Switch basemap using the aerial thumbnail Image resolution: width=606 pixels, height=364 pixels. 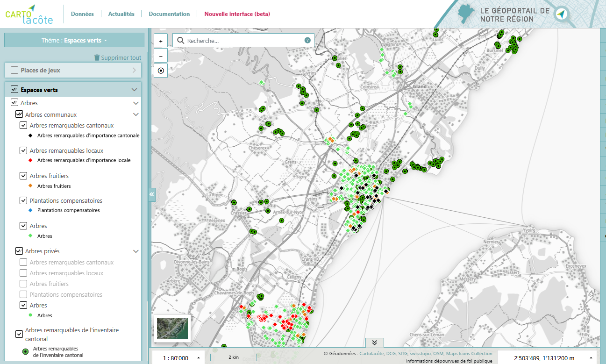172,328
